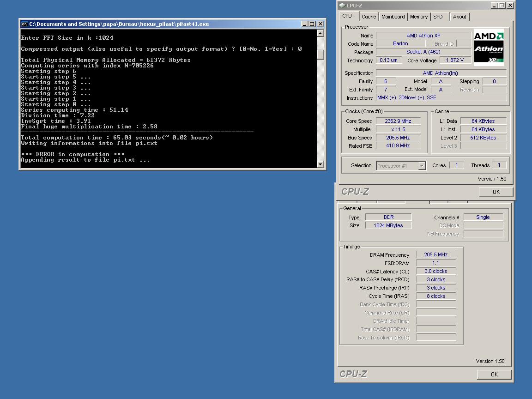Click the '2362.9 MHz' core speed value

[x=398, y=121]
